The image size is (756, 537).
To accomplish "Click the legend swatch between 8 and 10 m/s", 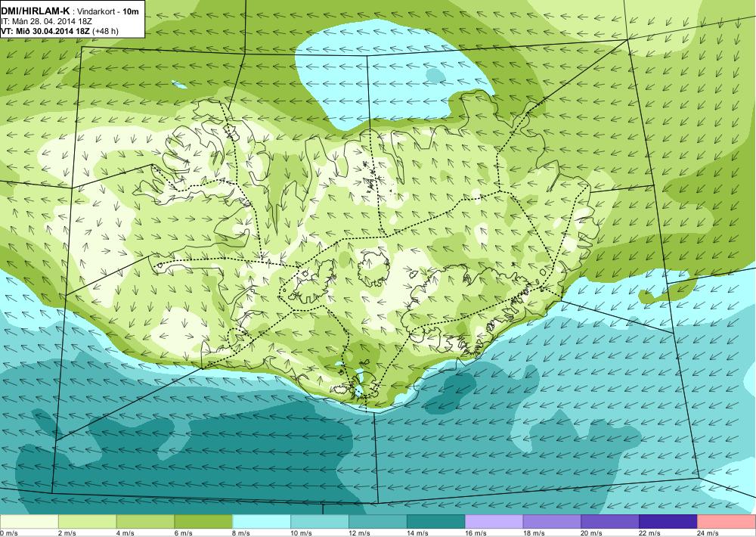I will (x=262, y=522).
